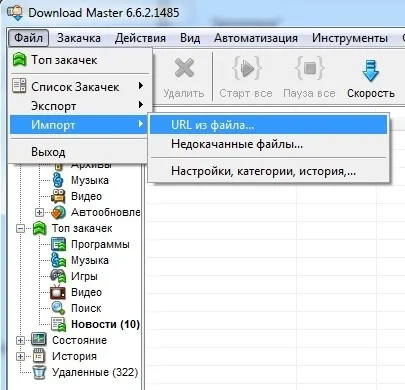Click the arrow next to Импорт
Viewport: 405px width, 390px height.
141,124
